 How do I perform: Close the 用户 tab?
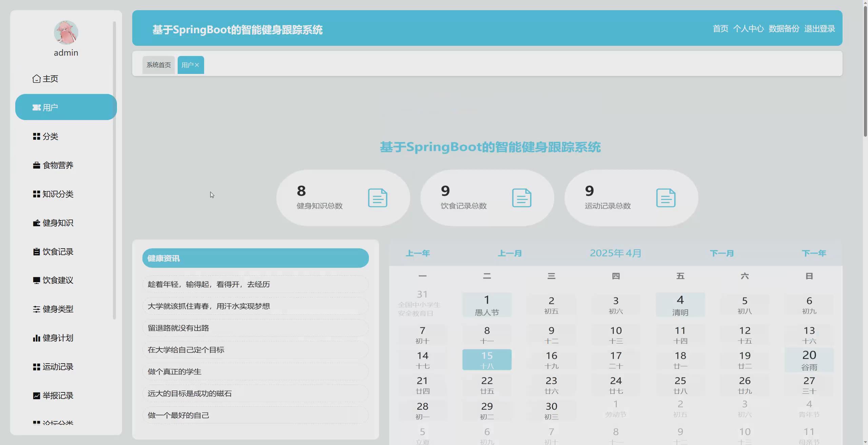click(198, 64)
